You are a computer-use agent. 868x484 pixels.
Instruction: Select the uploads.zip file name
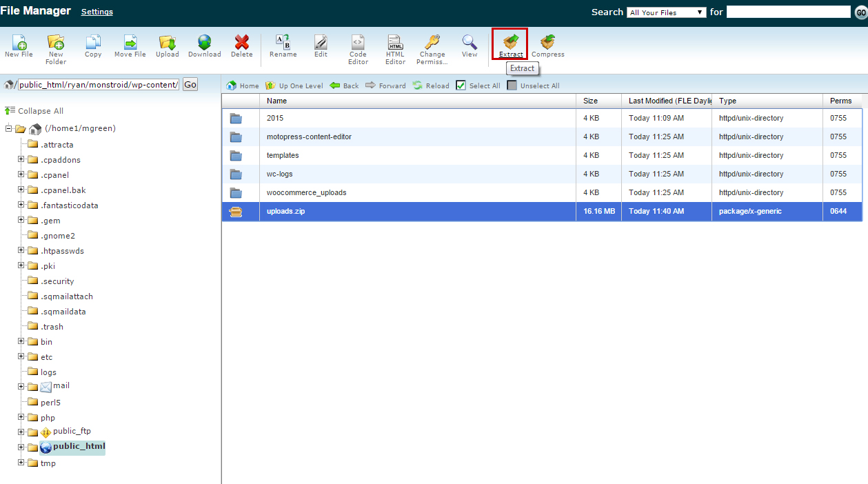(x=285, y=212)
